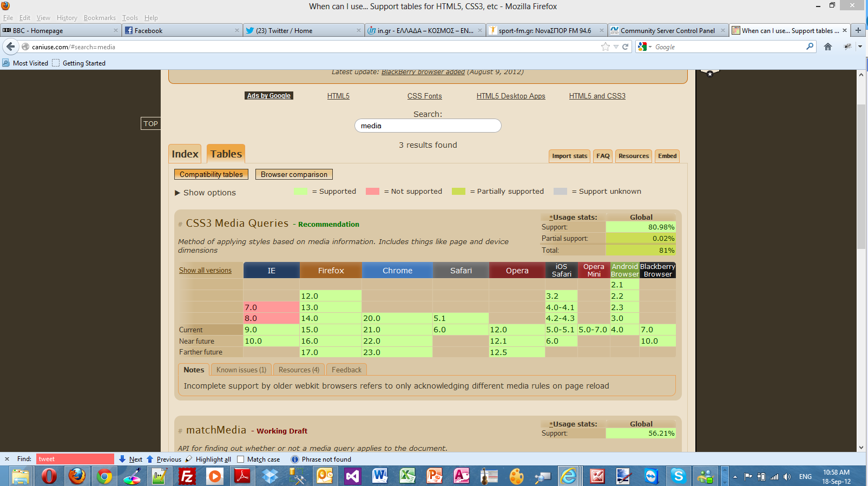Viewport: 868px width, 486px height.
Task: Open the Feedback tab
Action: pos(346,370)
